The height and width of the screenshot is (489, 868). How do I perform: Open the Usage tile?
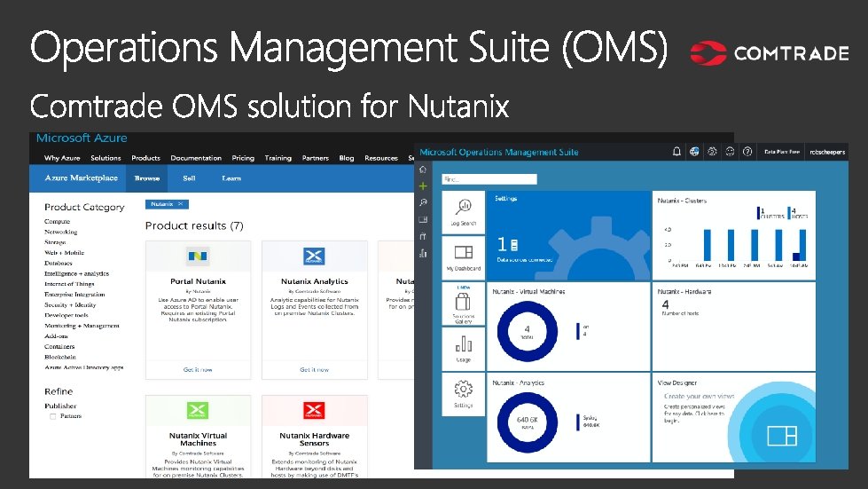point(464,349)
